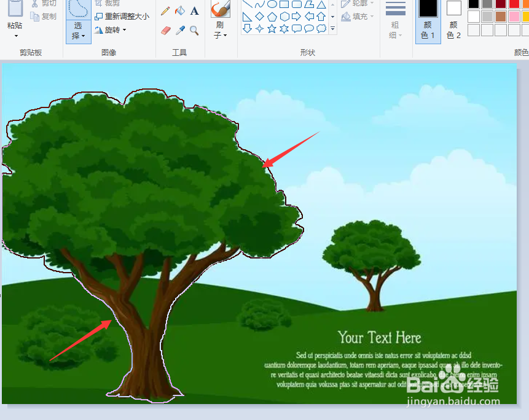Pick the pink palette swatch
Screen dimensions: 529x420
click(x=514, y=17)
